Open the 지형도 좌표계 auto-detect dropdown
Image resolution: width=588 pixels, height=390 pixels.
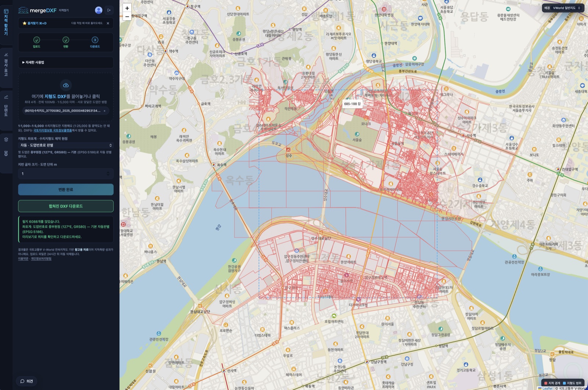(x=66, y=145)
